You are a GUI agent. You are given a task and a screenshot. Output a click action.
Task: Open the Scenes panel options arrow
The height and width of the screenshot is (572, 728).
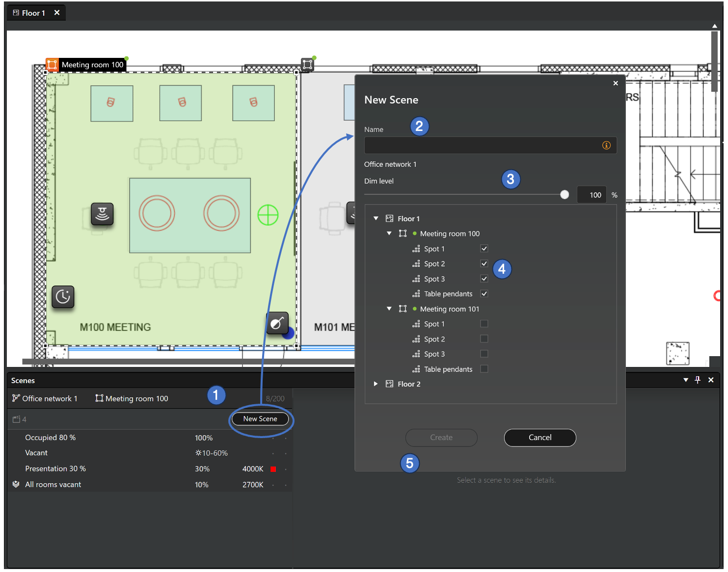[x=686, y=380]
